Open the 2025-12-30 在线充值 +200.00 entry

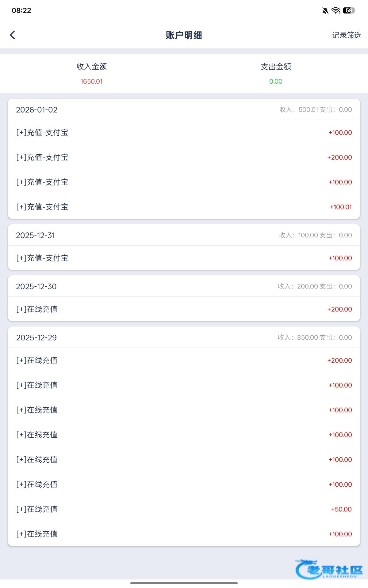[x=184, y=309]
